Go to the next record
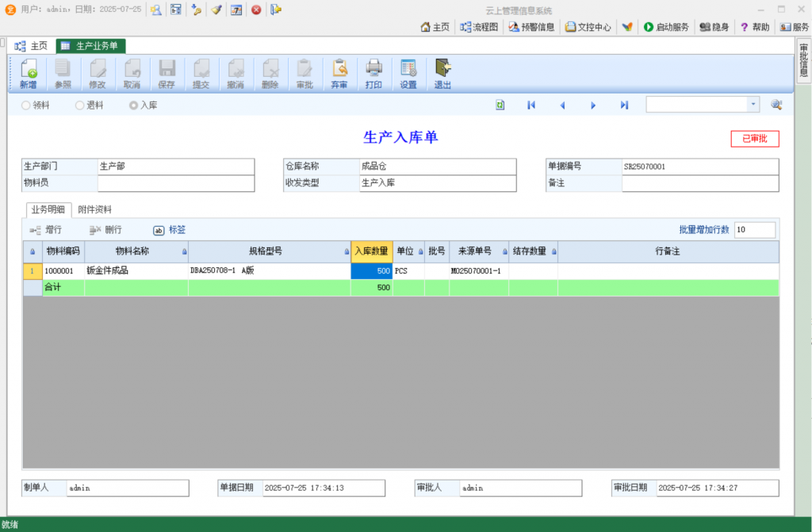 593,105
